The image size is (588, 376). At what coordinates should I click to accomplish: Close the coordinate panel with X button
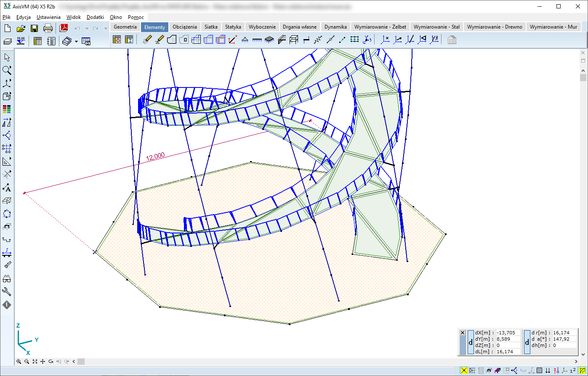point(463,333)
